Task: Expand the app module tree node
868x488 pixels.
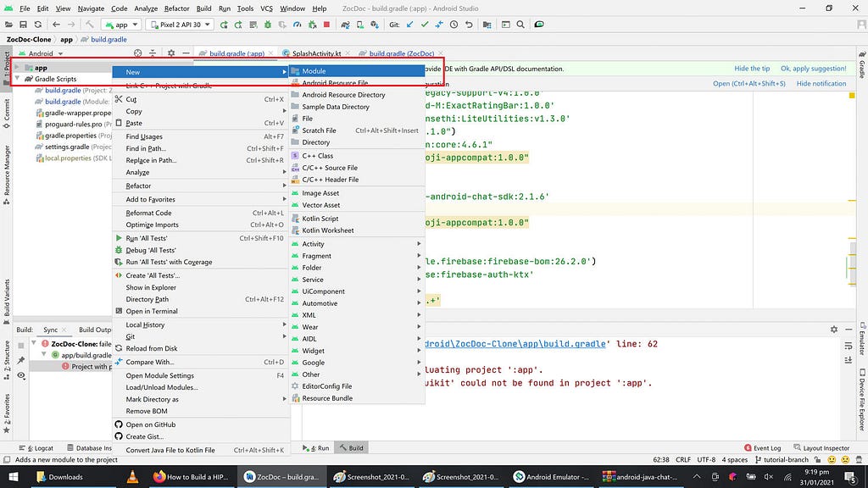Action: point(17,68)
